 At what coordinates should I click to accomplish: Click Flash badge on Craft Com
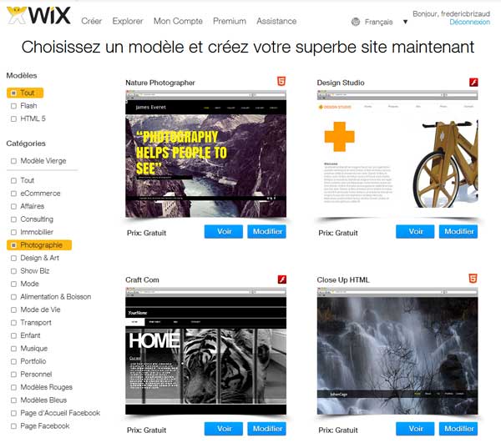coord(282,279)
